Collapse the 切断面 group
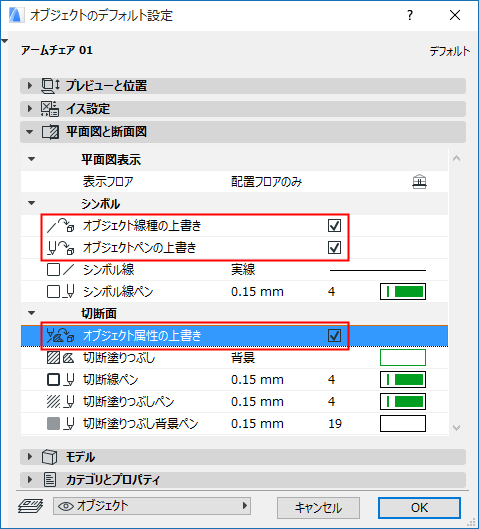 click(x=31, y=313)
